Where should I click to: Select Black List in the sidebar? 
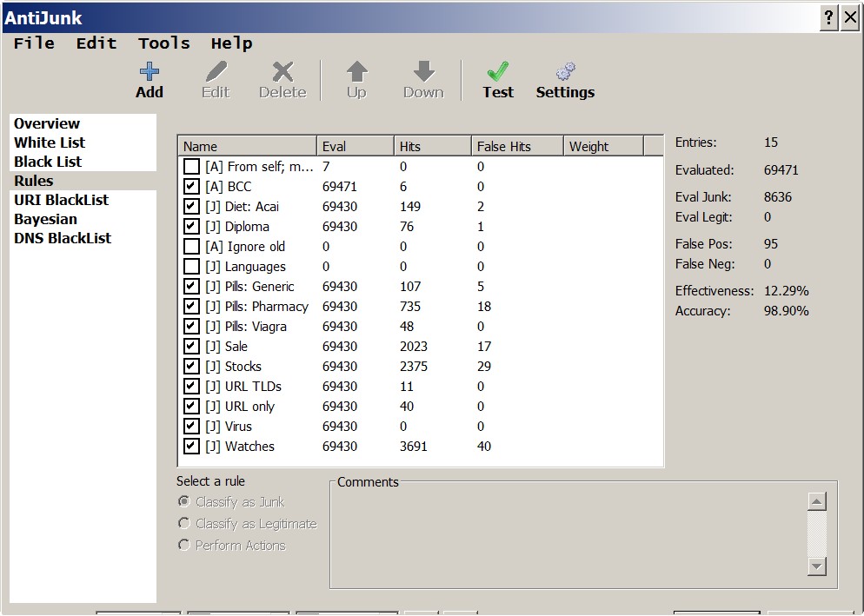pyautogui.click(x=48, y=162)
